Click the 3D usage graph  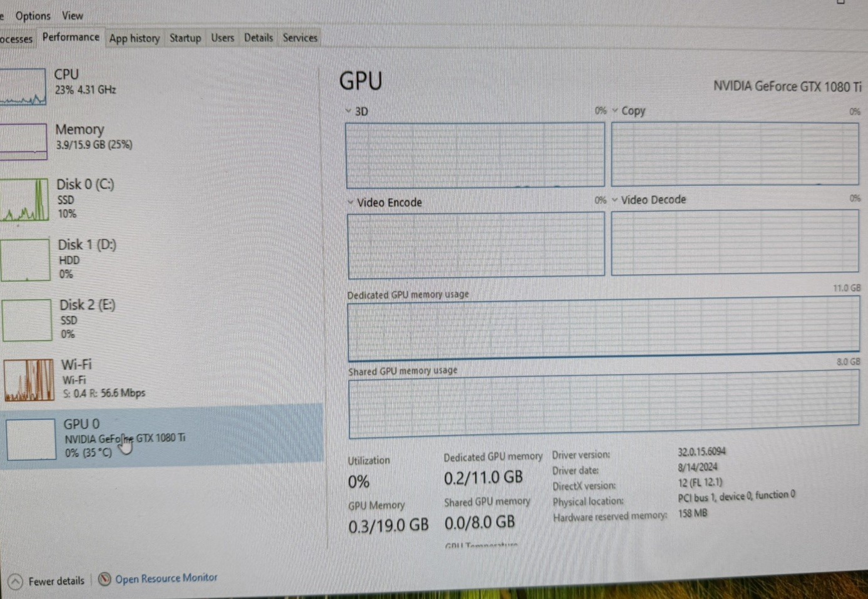click(x=475, y=155)
